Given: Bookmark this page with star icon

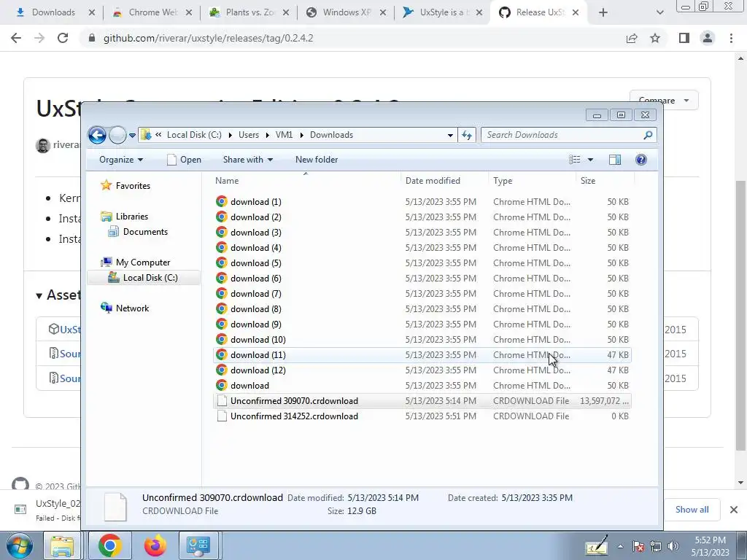Looking at the screenshot, I should [x=656, y=38].
